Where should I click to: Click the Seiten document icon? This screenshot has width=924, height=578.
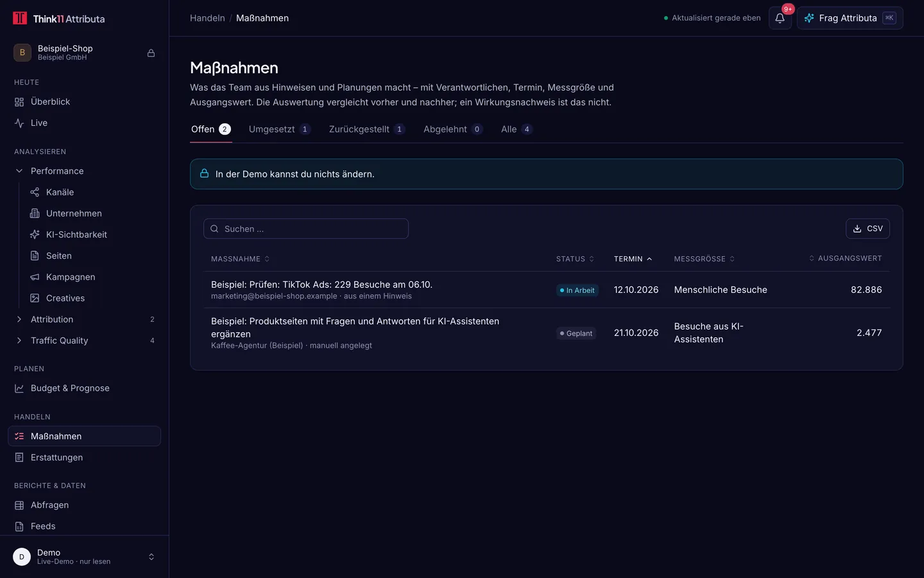coord(35,256)
